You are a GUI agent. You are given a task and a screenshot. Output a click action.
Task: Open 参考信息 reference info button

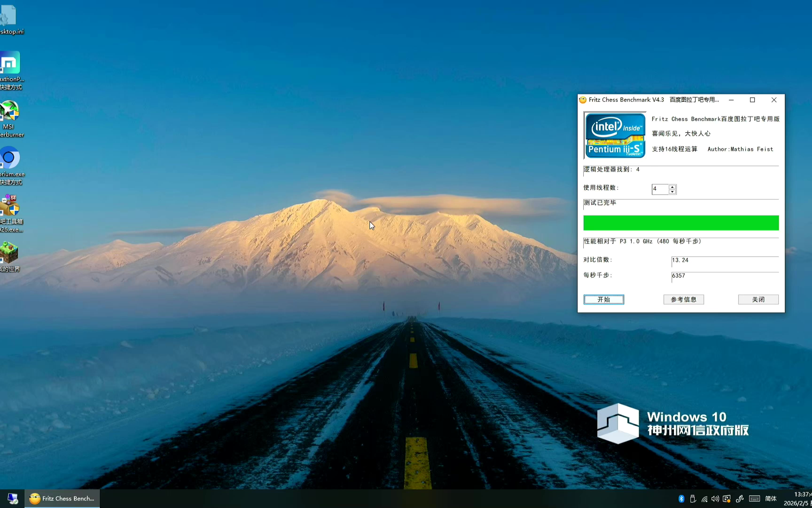683,299
